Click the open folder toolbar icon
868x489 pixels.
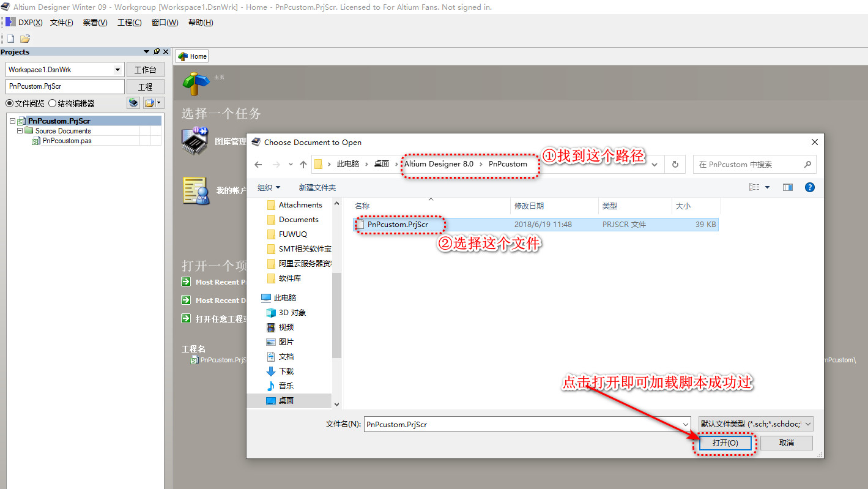(x=25, y=39)
